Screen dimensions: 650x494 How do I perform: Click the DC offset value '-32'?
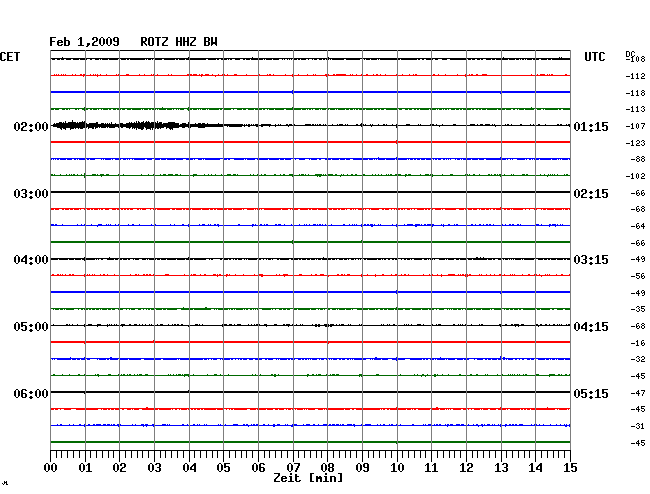tap(638, 359)
